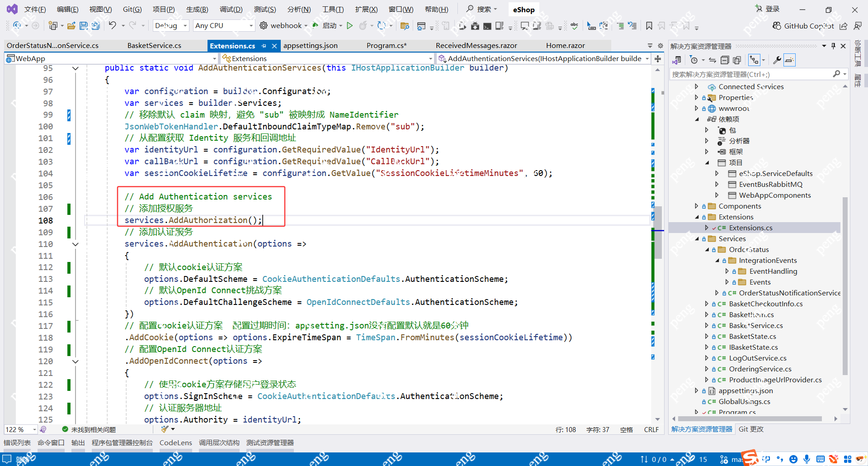
Task: Toggle the pin on Extensions.cs tab
Action: point(264,46)
